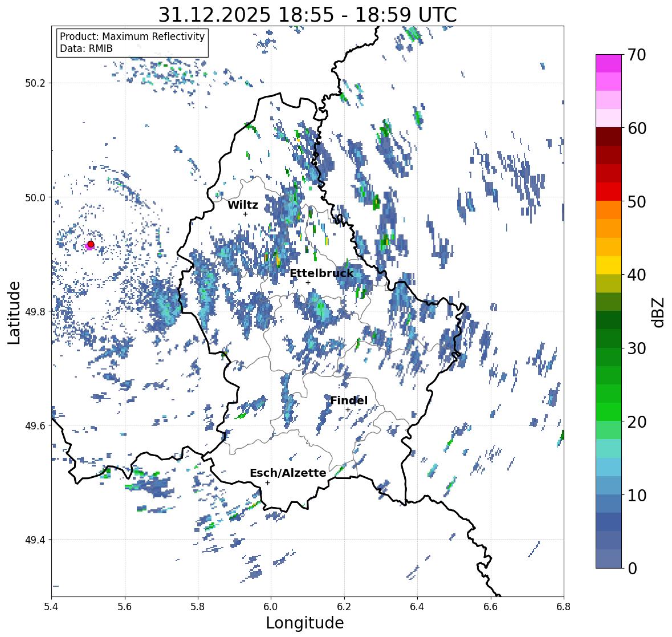Click the 'Product: Maximum Reflectivity' legend text

coord(132,36)
